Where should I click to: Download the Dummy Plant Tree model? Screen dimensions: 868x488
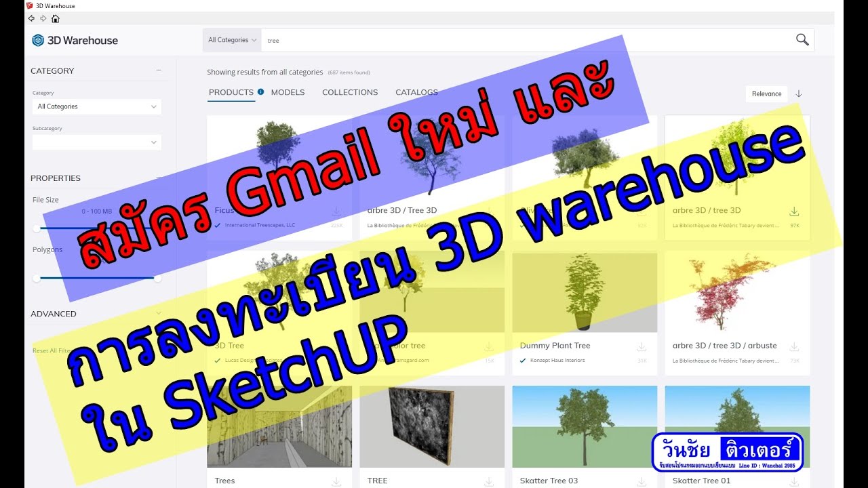[x=641, y=347]
